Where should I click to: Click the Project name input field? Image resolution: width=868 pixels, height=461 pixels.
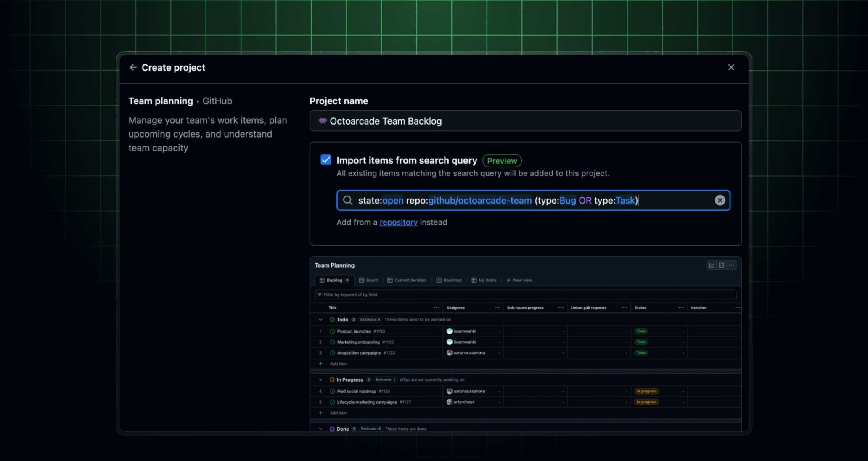tap(525, 121)
